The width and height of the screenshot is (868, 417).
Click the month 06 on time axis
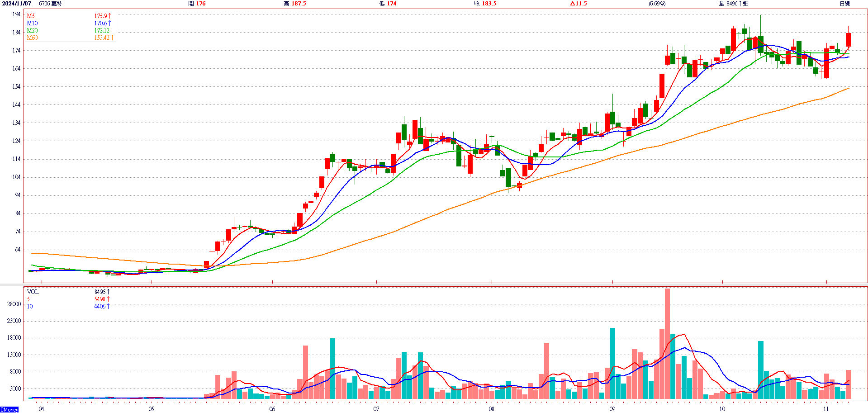[272, 409]
